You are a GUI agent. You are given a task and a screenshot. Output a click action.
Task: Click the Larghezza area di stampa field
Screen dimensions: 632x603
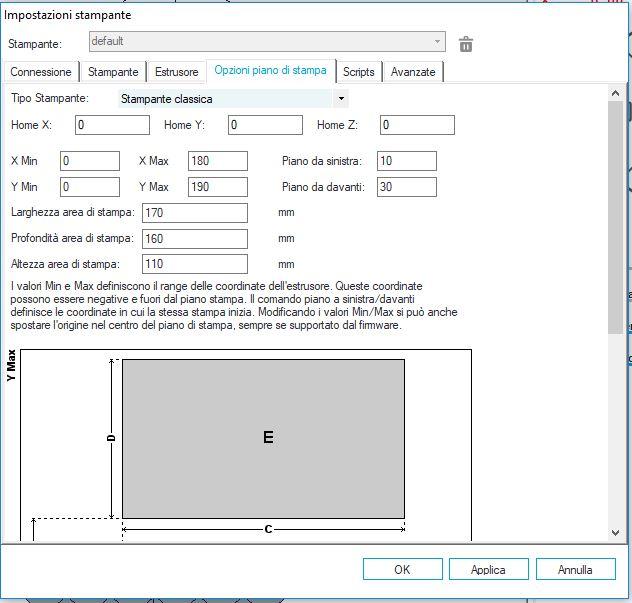coord(195,213)
